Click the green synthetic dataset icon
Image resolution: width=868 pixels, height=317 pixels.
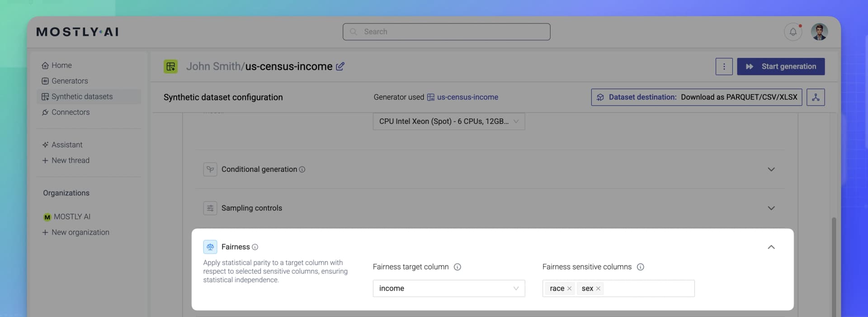click(171, 66)
